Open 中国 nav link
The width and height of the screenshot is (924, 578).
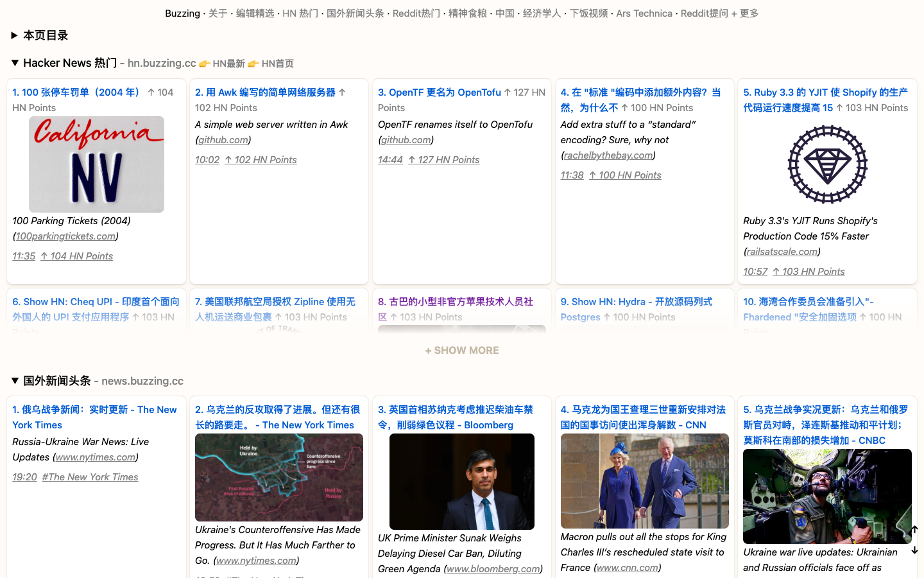(505, 13)
